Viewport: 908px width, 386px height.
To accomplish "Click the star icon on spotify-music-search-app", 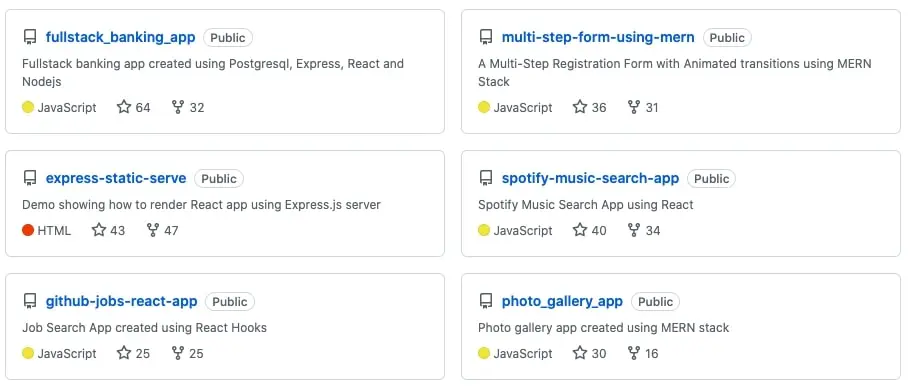I will point(580,230).
